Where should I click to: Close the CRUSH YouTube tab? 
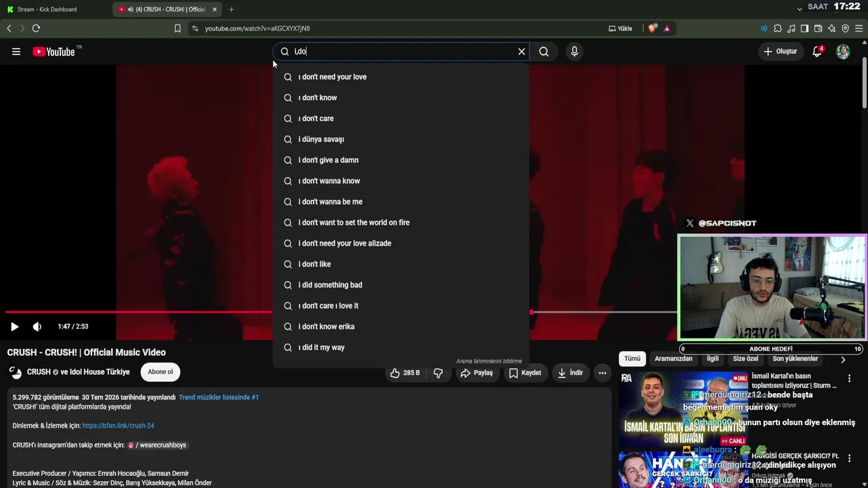click(x=215, y=9)
